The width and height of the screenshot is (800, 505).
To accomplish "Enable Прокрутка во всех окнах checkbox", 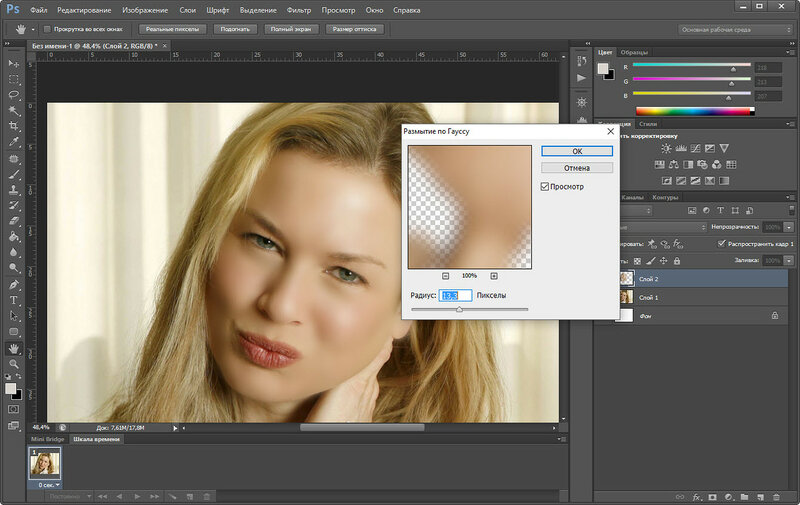I will click(47, 29).
